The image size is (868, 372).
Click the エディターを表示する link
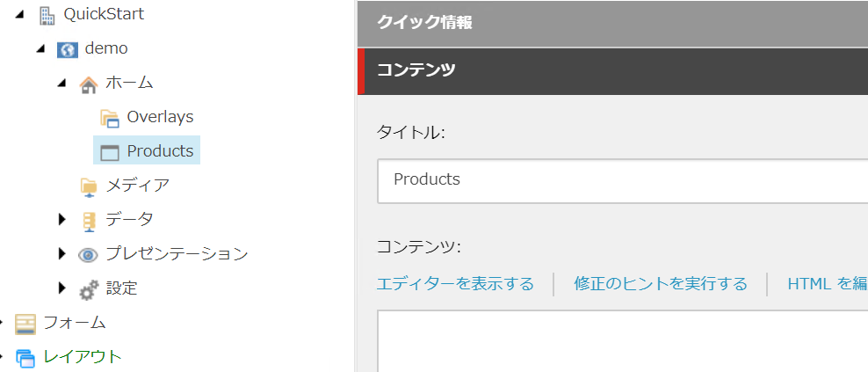tap(455, 284)
